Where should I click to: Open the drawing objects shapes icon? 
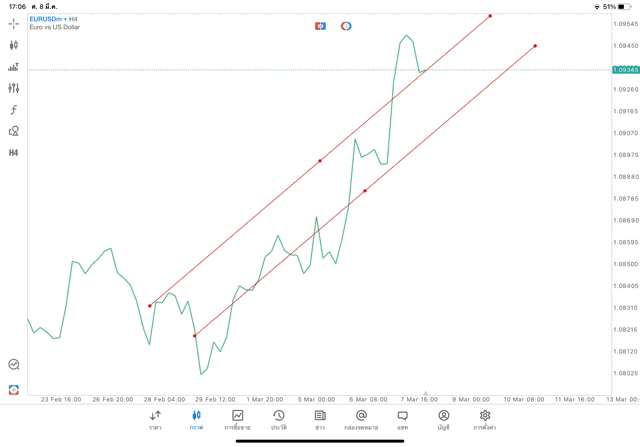[x=14, y=131]
